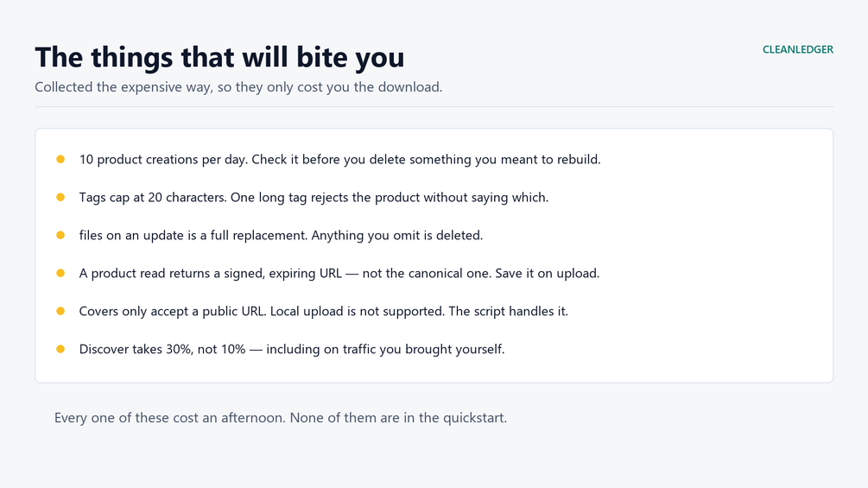The image size is (868, 488).
Task: Select the '10 product creations per day' line
Action: pos(340,159)
